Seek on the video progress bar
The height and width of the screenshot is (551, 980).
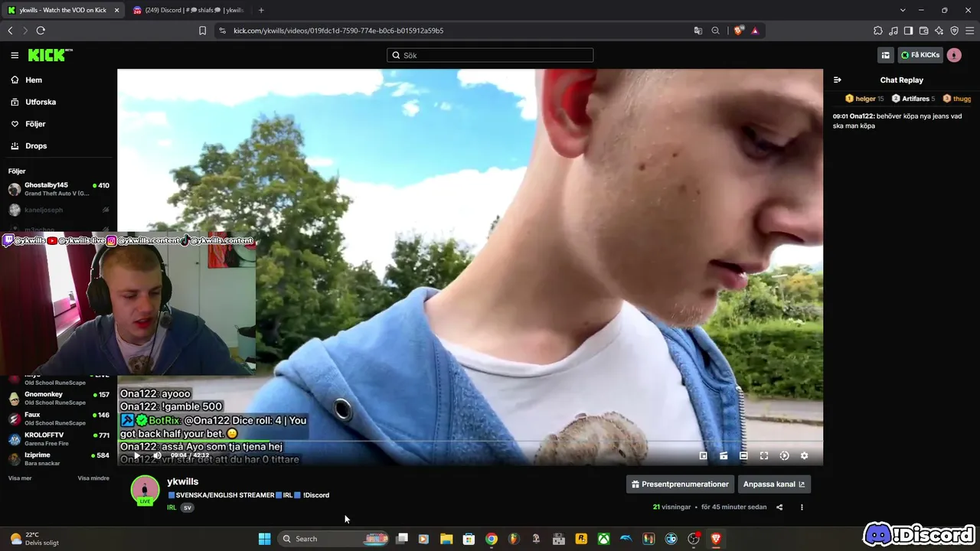[470, 442]
